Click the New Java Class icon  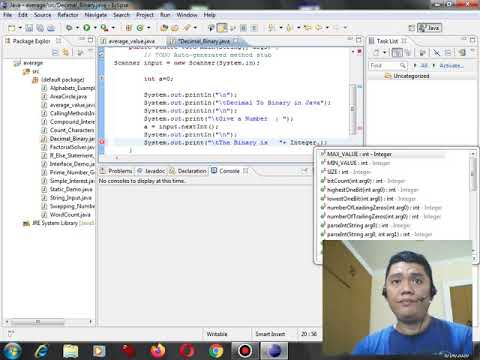tap(140, 28)
